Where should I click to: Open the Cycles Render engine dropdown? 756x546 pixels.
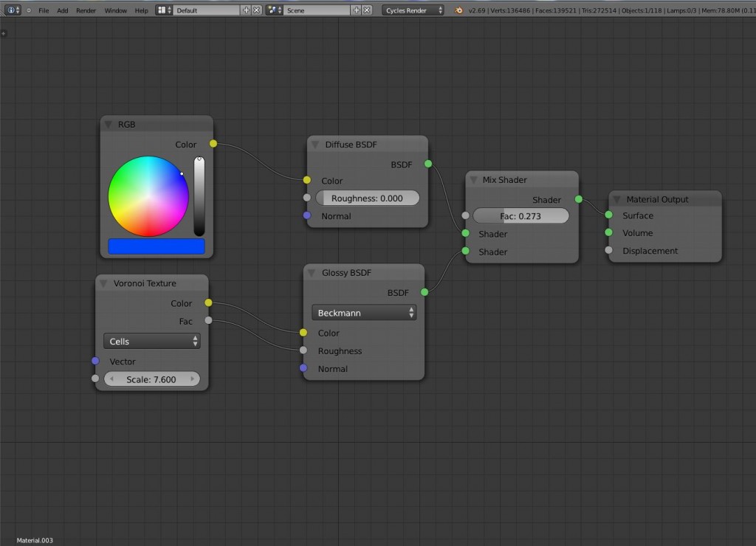pos(410,10)
